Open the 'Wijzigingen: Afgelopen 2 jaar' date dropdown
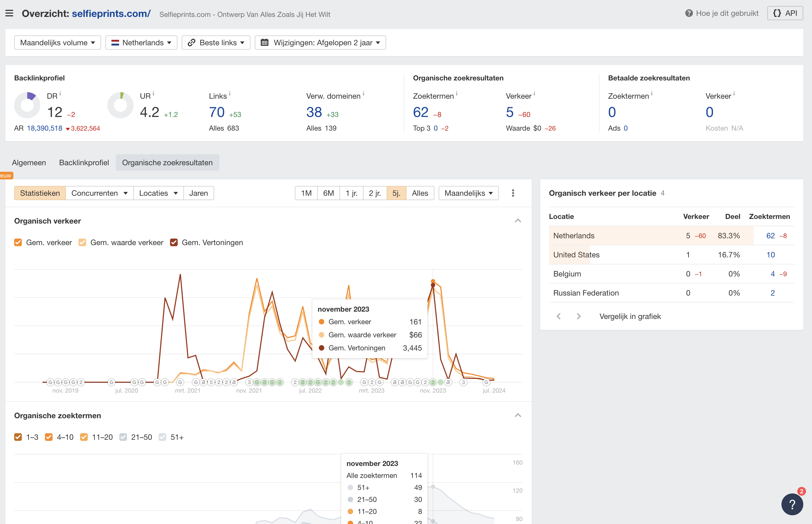The width and height of the screenshot is (812, 524). pyautogui.click(x=320, y=43)
